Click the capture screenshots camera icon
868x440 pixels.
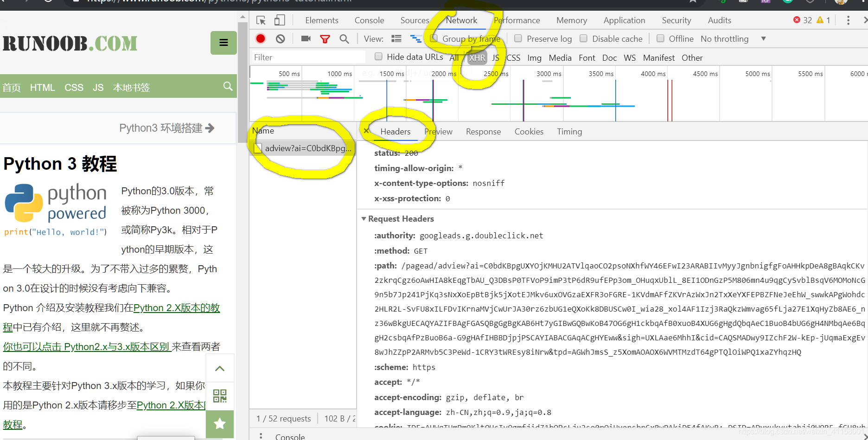[306, 39]
